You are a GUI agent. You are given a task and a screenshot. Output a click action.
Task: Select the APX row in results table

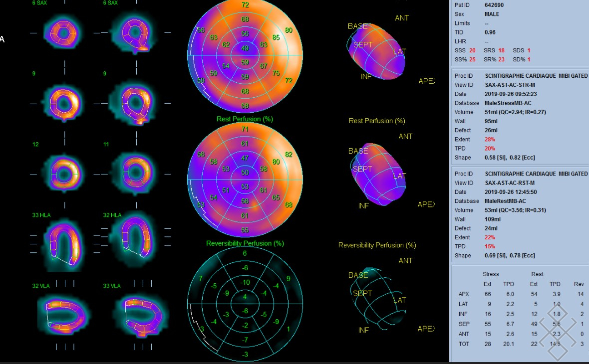[x=464, y=294]
